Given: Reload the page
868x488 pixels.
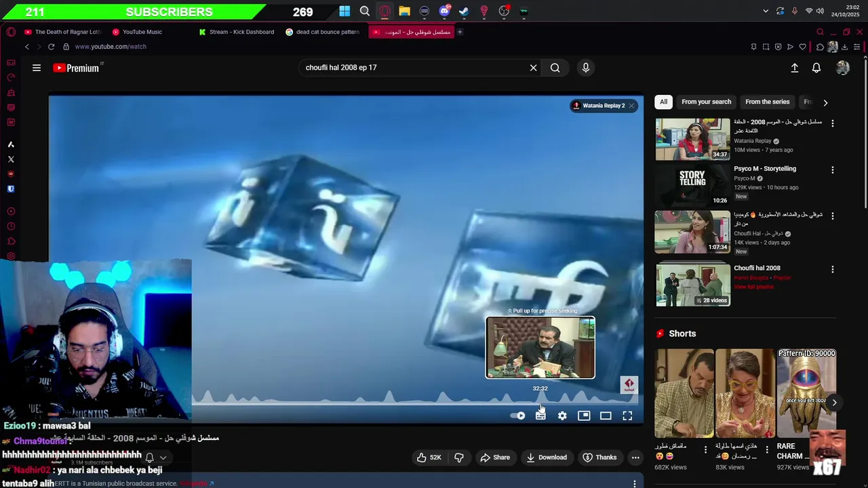Looking at the screenshot, I should 51,47.
